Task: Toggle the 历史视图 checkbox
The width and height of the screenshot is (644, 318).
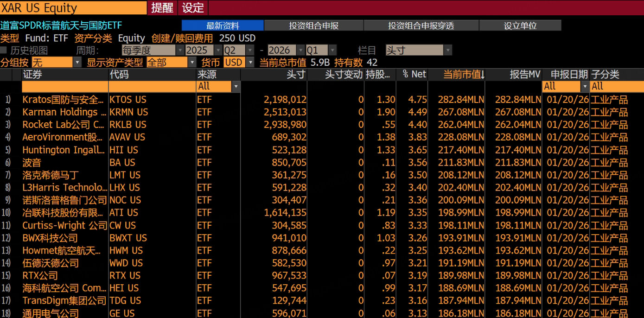Action: 4,50
